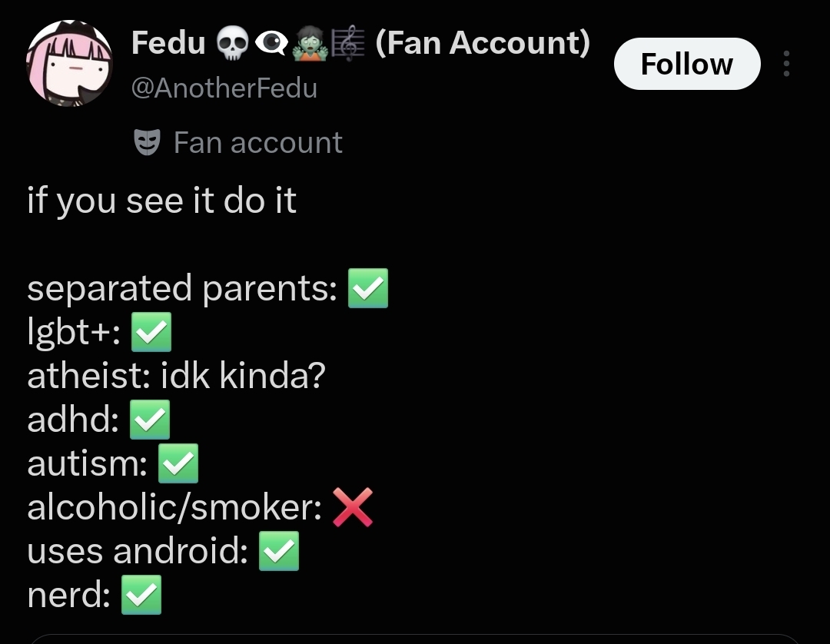Click the eye speech bubble emoji
Image resolution: width=830 pixels, height=644 pixels.
[271, 43]
